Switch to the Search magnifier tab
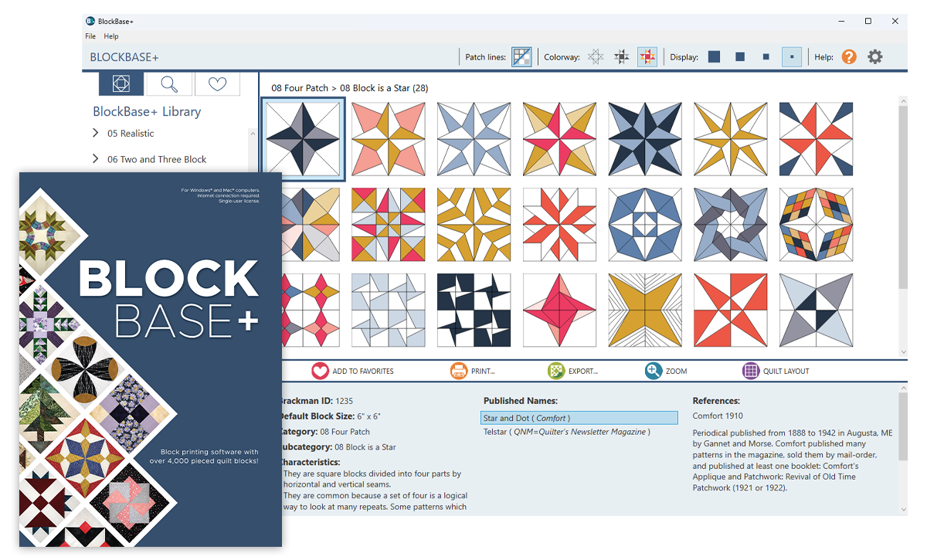Viewport: 927px width, 560px height. 169,83
